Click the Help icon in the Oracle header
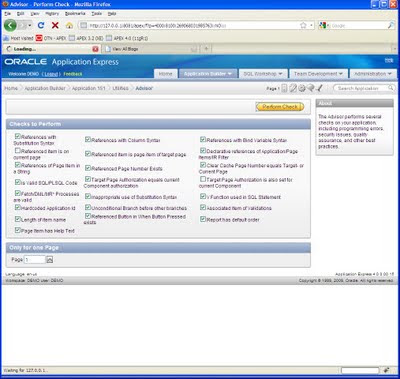The height and width of the screenshot is (379, 400). coord(389,60)
